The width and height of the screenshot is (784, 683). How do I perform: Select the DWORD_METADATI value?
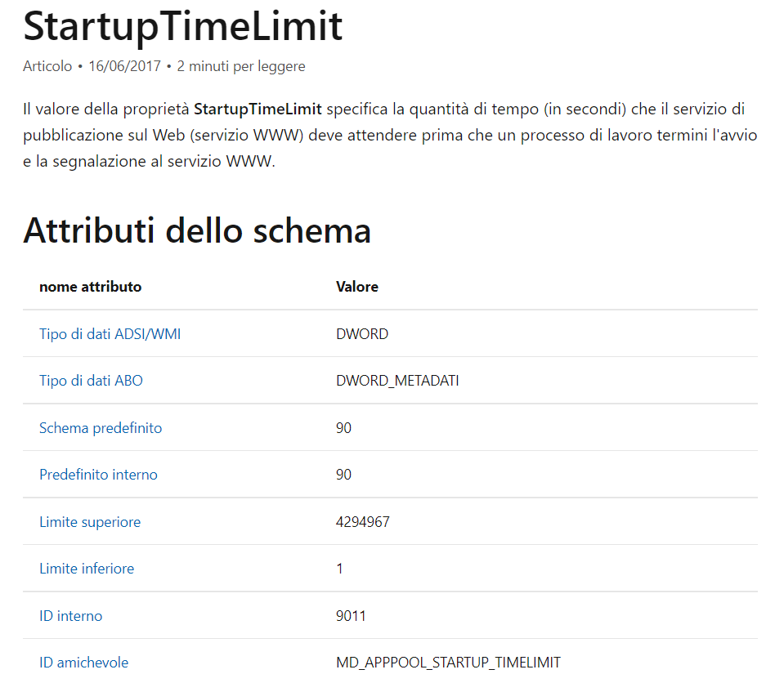click(397, 381)
